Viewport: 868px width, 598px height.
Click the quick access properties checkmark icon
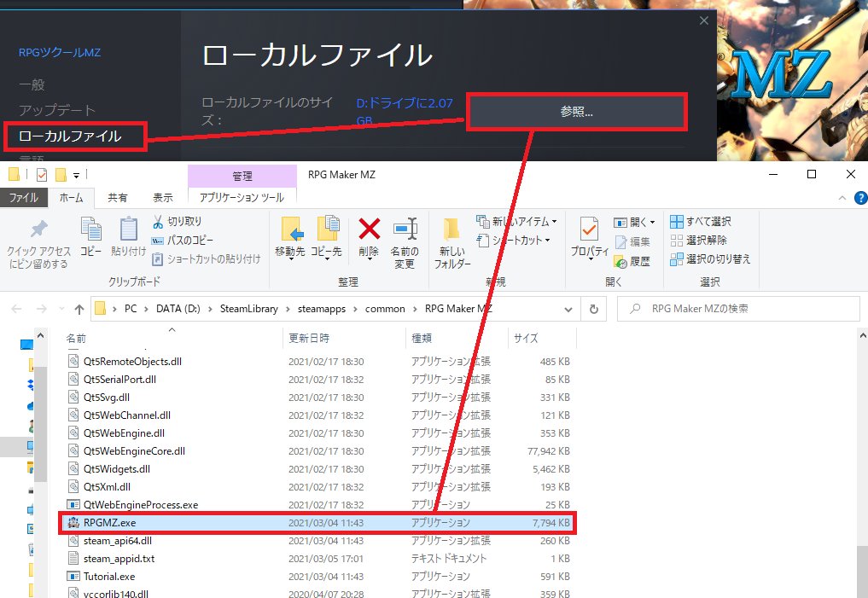click(42, 175)
